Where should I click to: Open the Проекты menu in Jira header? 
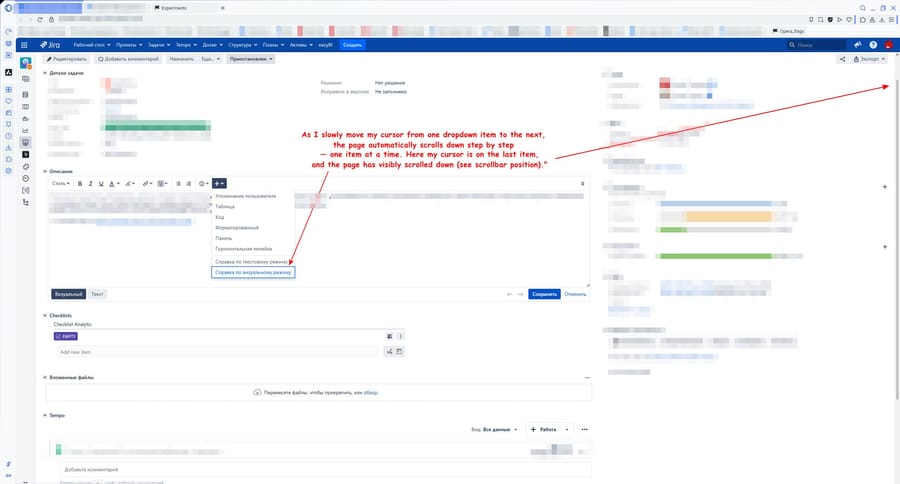coord(128,45)
